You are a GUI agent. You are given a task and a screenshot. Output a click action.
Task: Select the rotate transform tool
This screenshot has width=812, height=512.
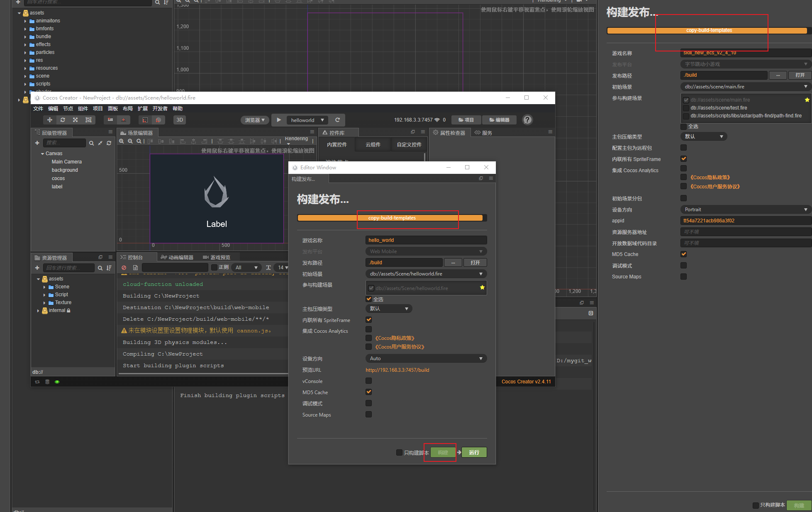click(x=63, y=120)
